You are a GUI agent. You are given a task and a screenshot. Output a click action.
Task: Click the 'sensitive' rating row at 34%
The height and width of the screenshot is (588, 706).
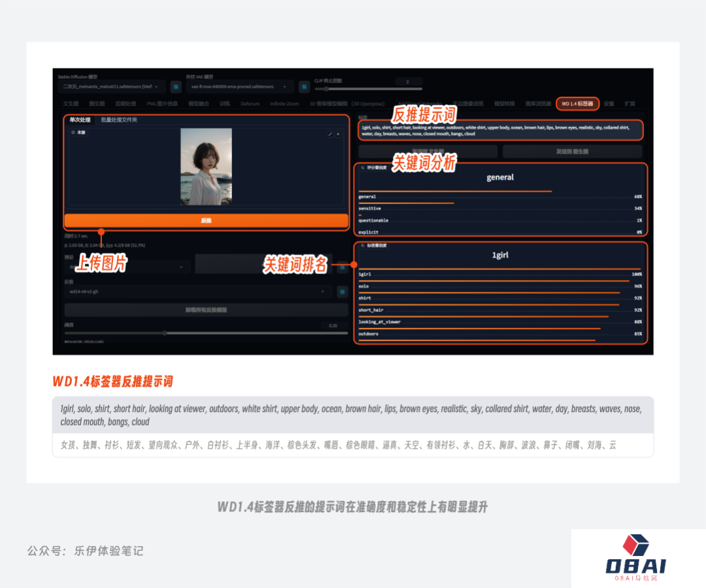(500, 207)
